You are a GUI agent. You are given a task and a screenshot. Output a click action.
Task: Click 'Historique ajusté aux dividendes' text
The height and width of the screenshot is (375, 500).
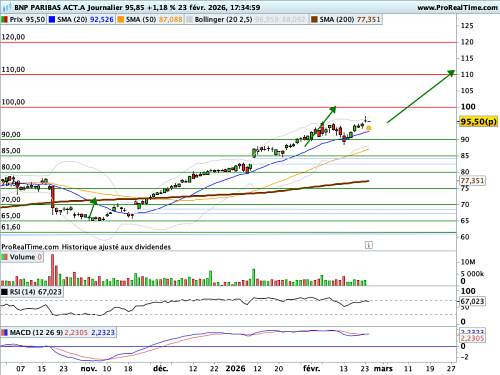point(116,247)
